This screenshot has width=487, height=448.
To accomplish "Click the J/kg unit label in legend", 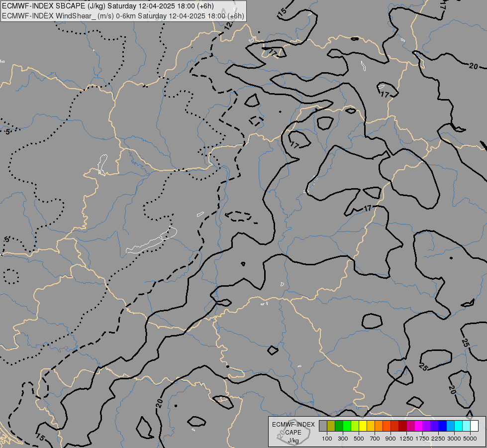I will pos(293,441).
